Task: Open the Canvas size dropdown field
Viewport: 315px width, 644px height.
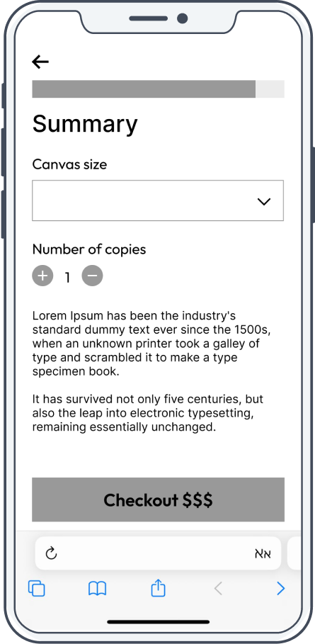Action: [x=158, y=200]
